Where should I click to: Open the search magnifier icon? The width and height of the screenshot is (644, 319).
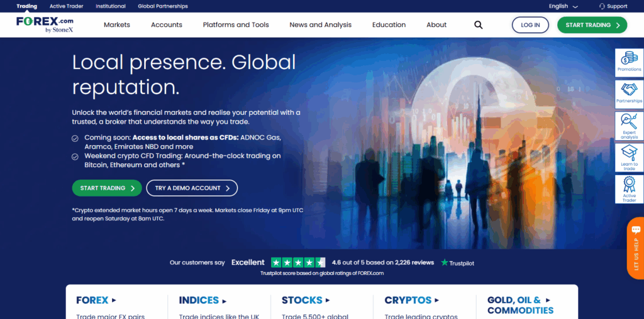tap(478, 25)
